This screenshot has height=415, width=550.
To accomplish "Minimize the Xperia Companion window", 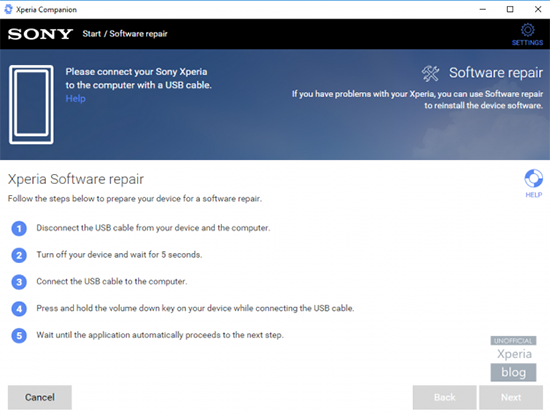I will (x=483, y=9).
